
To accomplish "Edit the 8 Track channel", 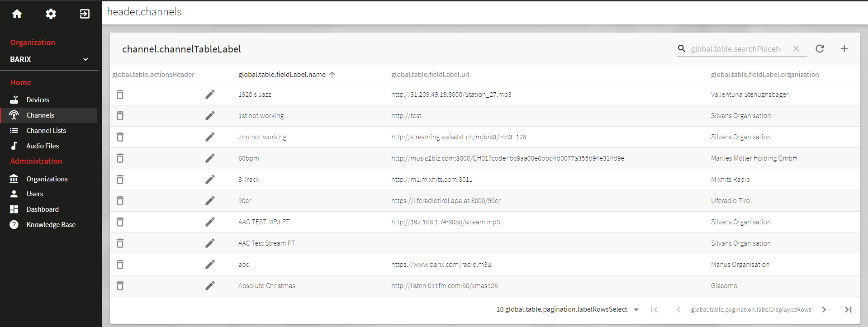I will click(x=210, y=180).
